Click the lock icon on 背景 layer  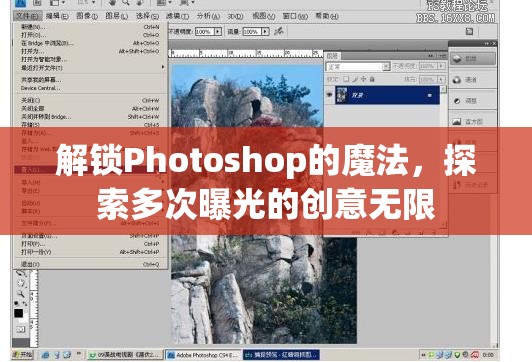click(x=430, y=95)
